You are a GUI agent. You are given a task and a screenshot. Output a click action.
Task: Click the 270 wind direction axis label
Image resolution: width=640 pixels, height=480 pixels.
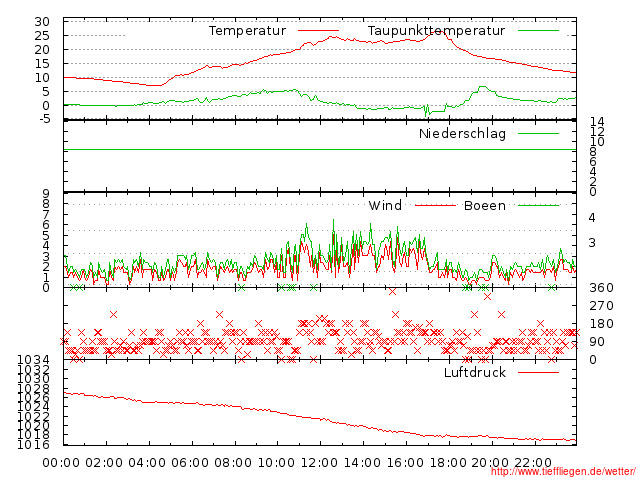[x=601, y=306]
